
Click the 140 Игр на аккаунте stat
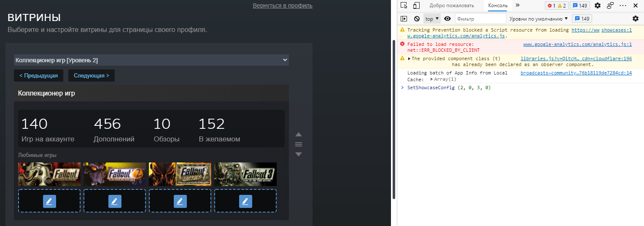[x=48, y=130]
